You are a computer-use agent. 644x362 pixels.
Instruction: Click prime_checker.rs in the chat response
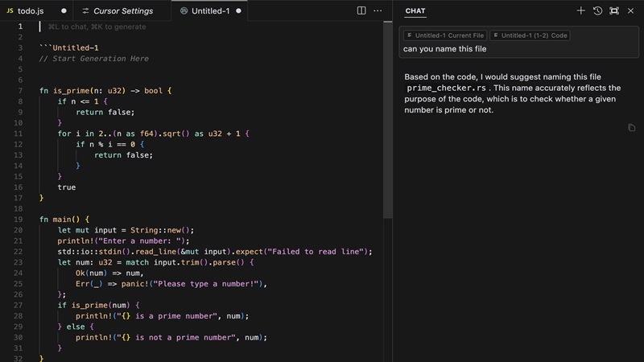[x=445, y=88]
